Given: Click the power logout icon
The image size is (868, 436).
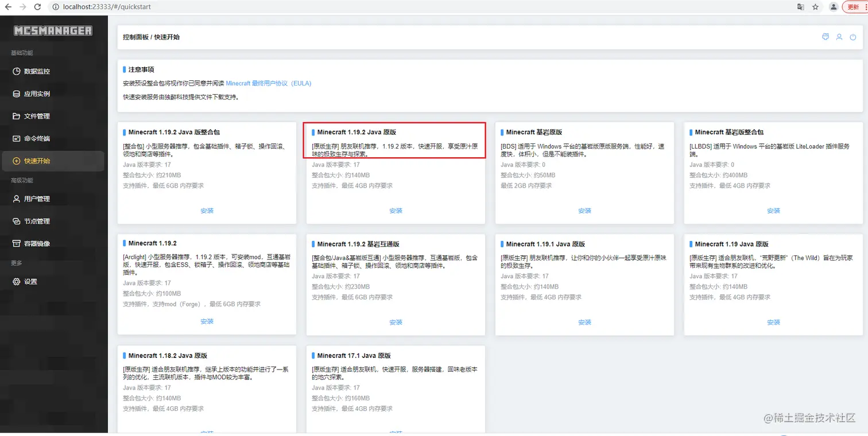Looking at the screenshot, I should 853,37.
